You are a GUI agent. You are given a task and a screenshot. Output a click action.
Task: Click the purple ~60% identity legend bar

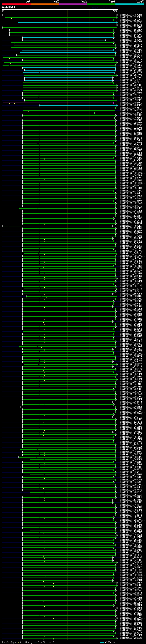coord(73,4)
